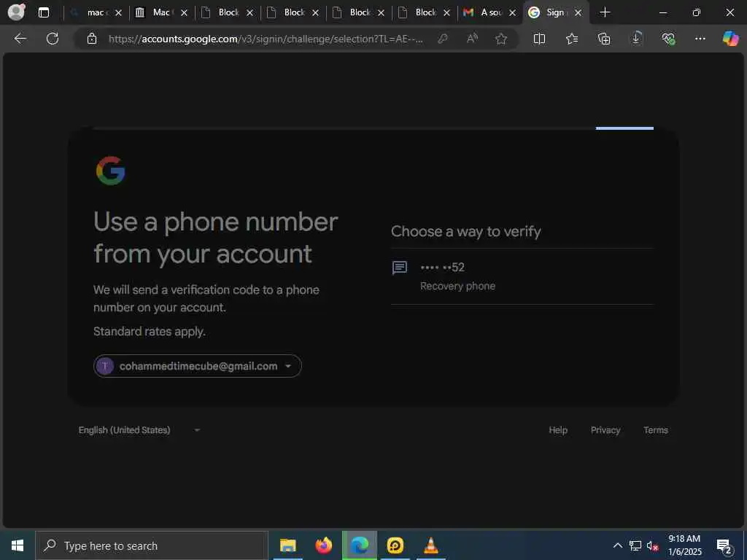Click the address bar URL

click(266, 39)
